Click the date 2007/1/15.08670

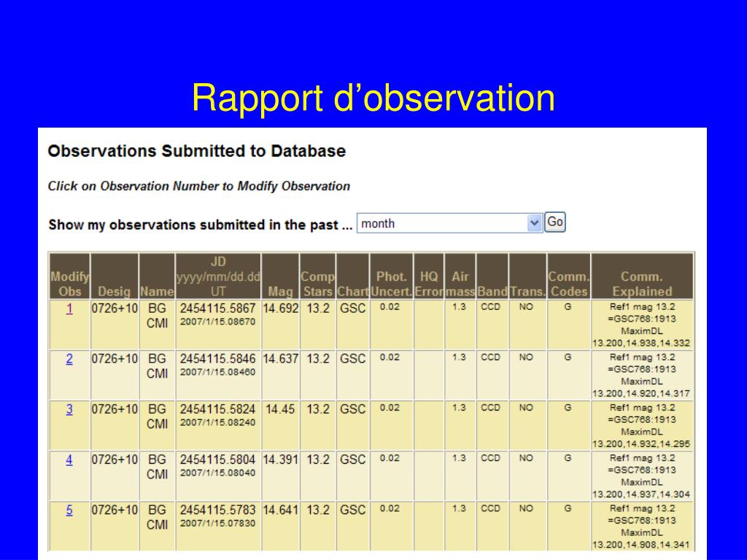pos(217,322)
